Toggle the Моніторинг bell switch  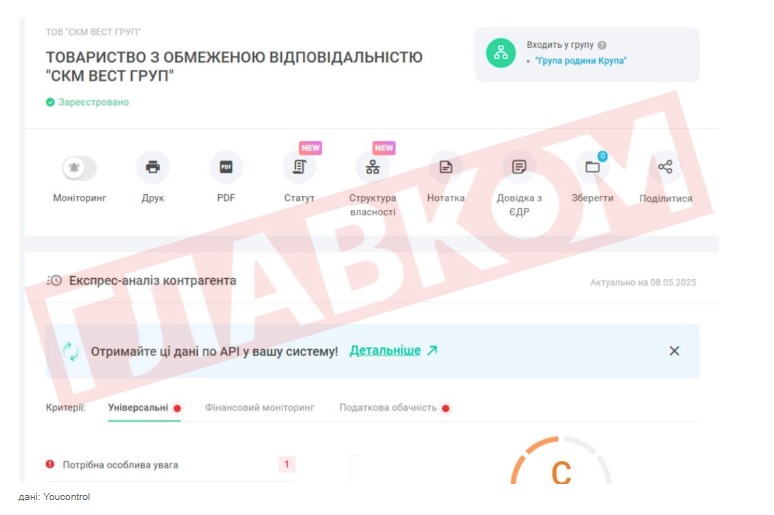tap(79, 167)
